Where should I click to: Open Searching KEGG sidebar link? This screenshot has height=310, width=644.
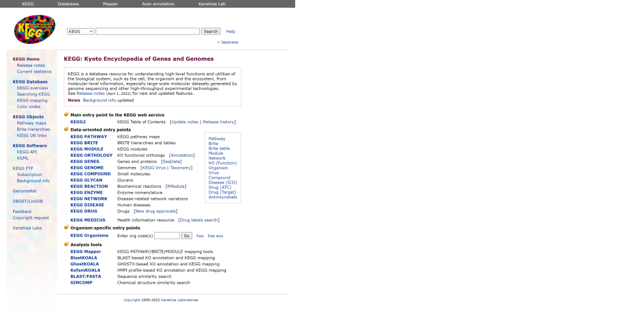pos(33,94)
